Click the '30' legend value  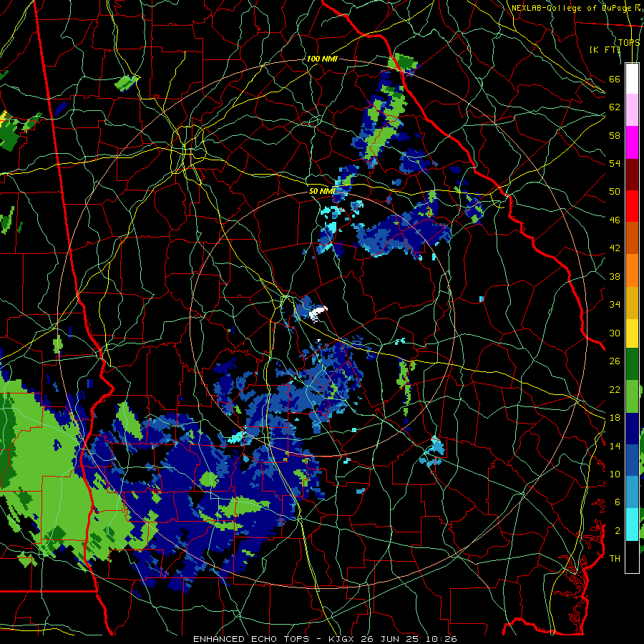(615, 333)
